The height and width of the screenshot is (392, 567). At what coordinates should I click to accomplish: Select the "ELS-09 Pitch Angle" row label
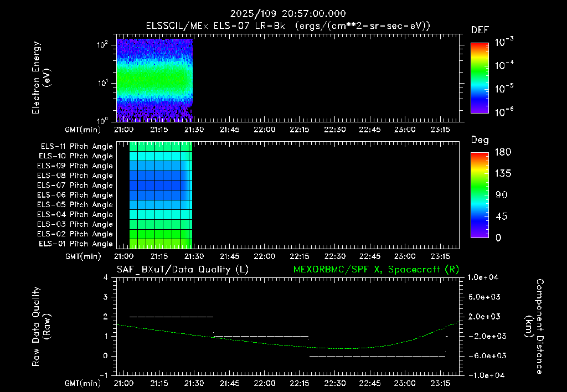(x=75, y=166)
